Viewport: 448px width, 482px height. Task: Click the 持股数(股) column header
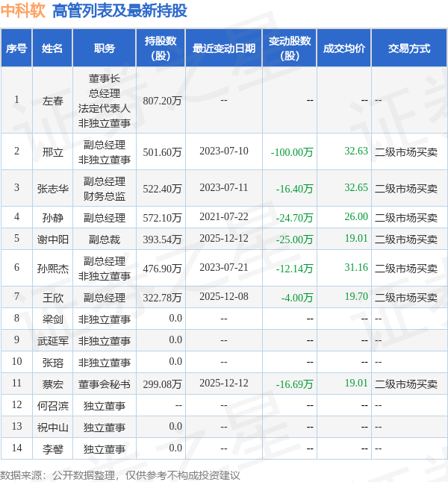tap(161, 48)
